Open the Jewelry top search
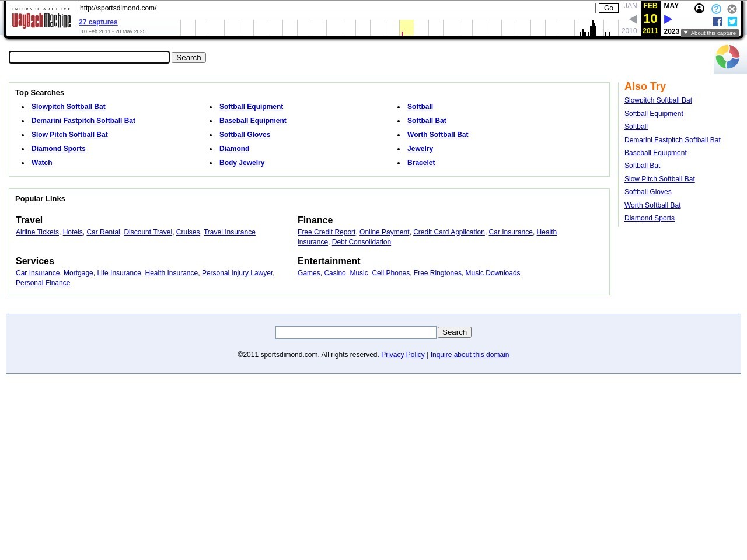Screen dimensions: 747x560 (x=420, y=149)
